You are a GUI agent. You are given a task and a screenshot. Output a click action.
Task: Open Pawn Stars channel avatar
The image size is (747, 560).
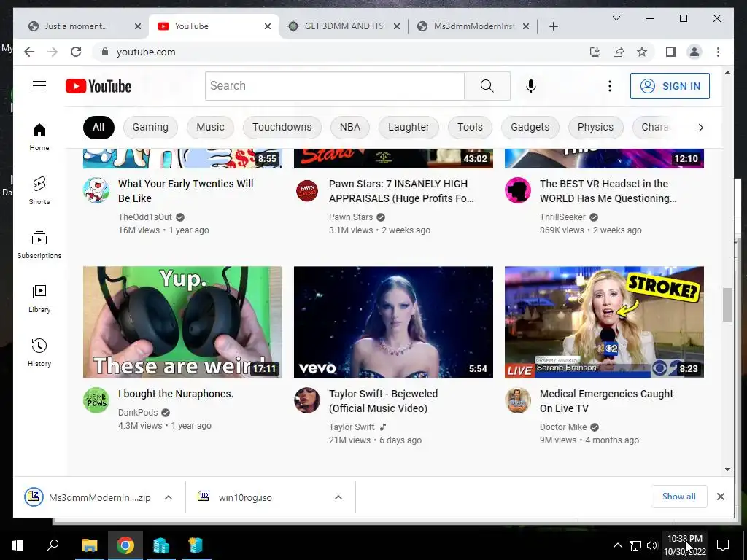point(307,190)
